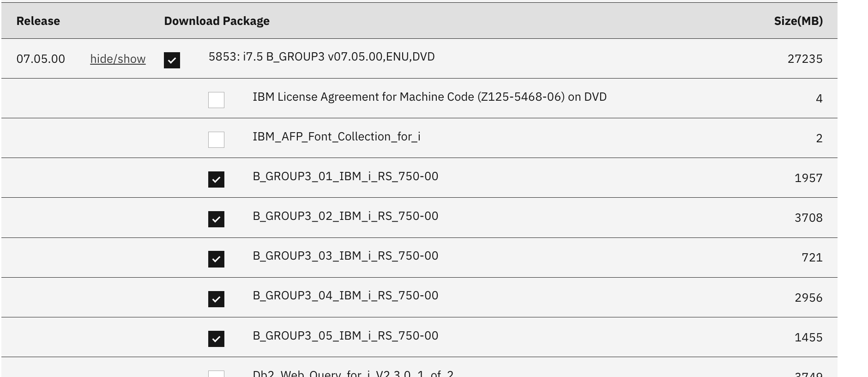Click the 27235 total size value

tap(805, 59)
